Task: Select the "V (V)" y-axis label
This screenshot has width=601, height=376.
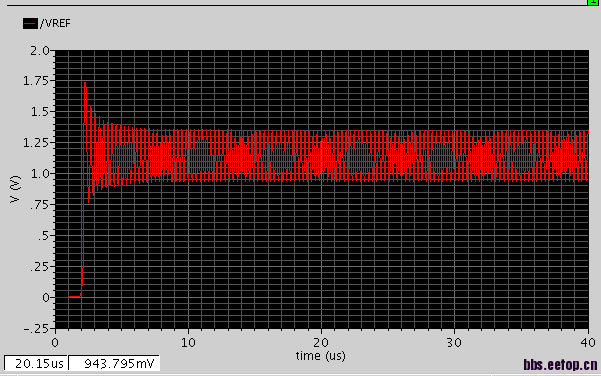Action: [15, 189]
